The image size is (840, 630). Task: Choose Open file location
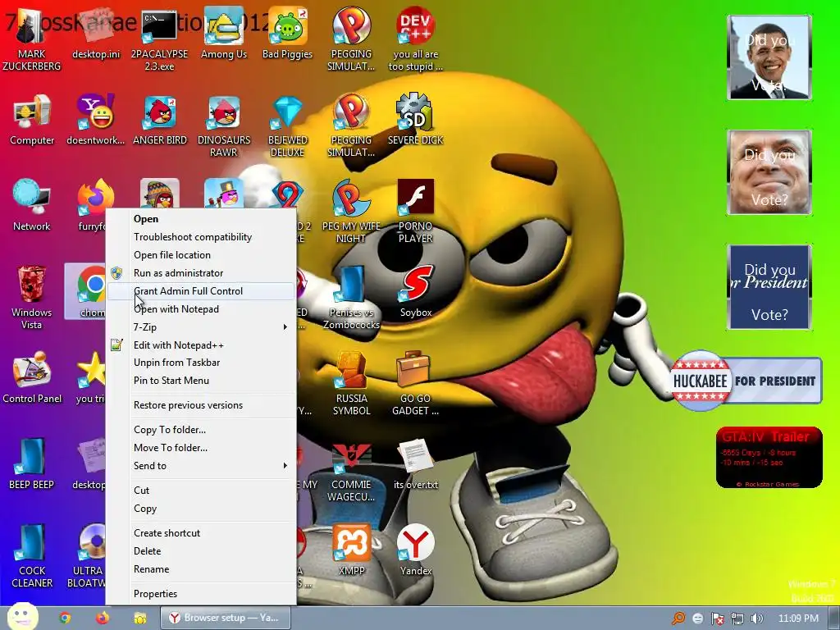click(x=201, y=255)
